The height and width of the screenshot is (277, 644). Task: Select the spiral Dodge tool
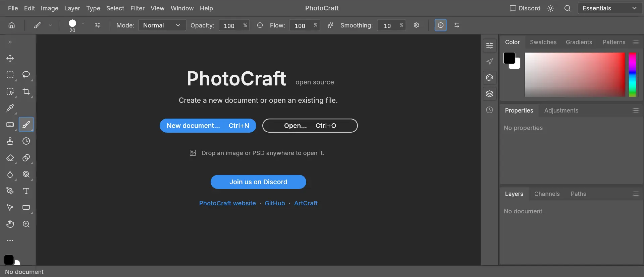pyautogui.click(x=26, y=174)
